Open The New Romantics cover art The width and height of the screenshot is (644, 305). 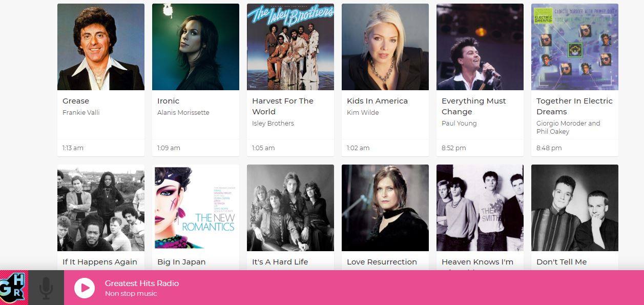tap(196, 208)
